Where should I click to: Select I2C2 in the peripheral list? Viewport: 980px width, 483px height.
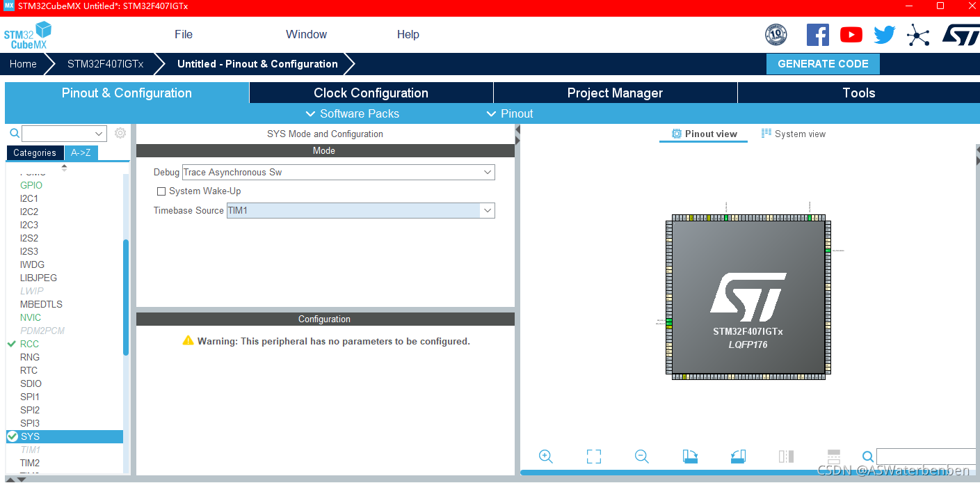[x=29, y=212]
